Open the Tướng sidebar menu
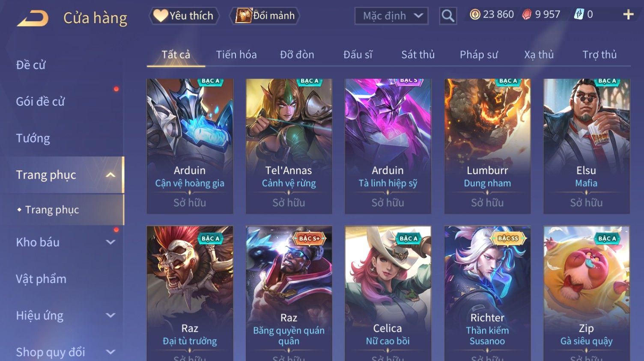 pos(33,139)
